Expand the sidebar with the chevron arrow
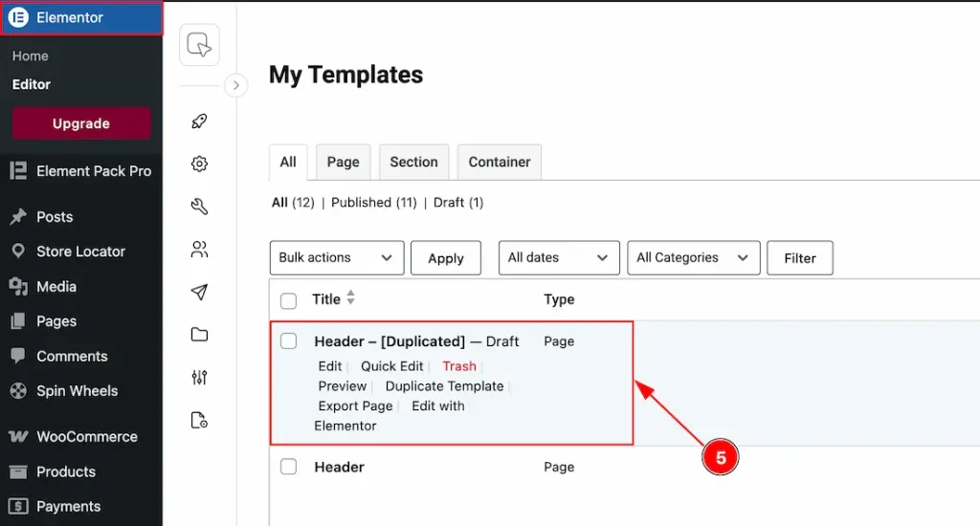Image resolution: width=980 pixels, height=526 pixels. point(235,86)
